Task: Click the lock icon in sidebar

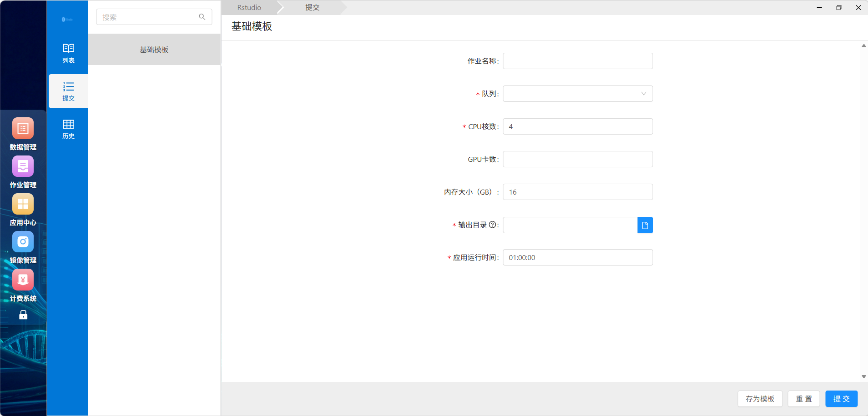Action: pos(23,315)
